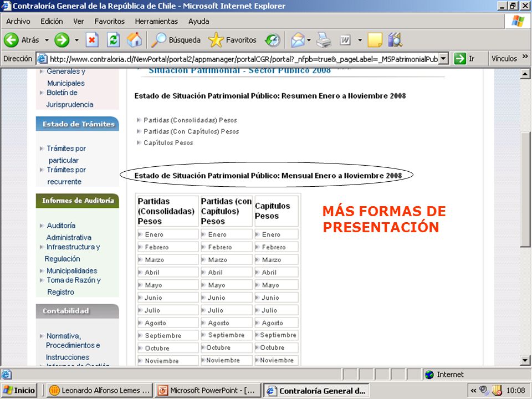Open Enero under Partidas (Consolidadas) Pesos

(154, 234)
